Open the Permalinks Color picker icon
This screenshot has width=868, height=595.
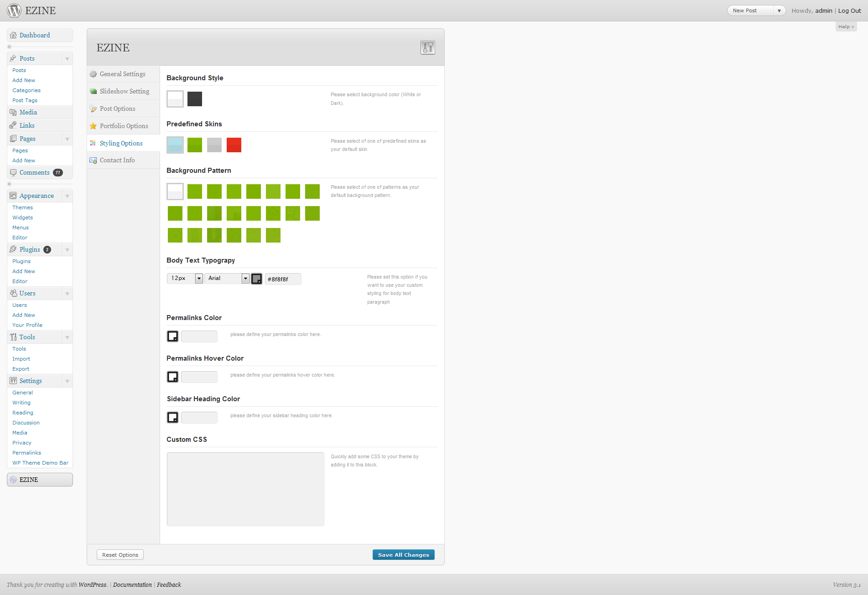tap(172, 336)
